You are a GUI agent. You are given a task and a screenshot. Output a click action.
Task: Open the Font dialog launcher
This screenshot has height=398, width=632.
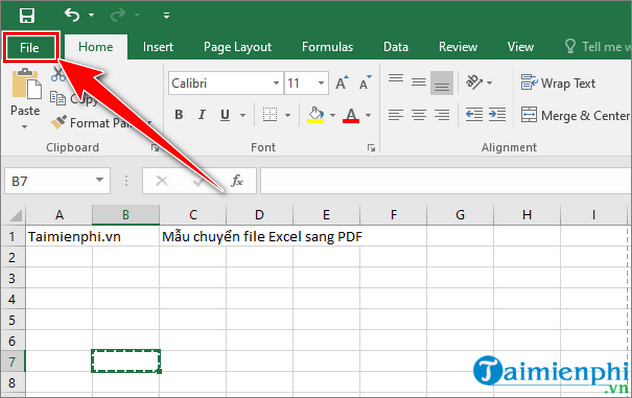(371, 148)
